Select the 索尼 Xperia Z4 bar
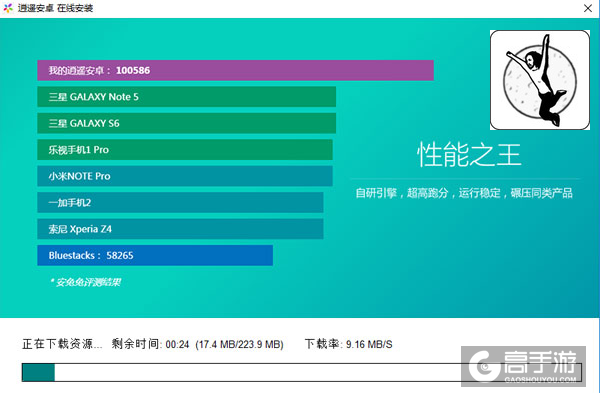 (x=180, y=229)
